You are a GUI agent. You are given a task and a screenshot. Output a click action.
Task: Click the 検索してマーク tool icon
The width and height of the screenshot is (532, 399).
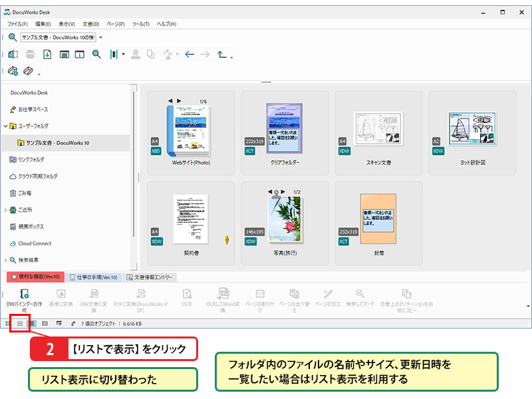pyautogui.click(x=360, y=297)
